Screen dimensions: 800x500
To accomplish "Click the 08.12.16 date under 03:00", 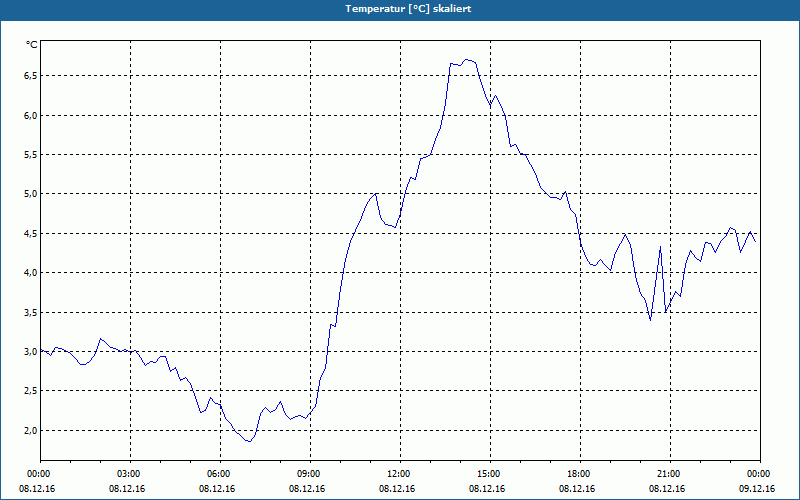I will click(127, 489).
